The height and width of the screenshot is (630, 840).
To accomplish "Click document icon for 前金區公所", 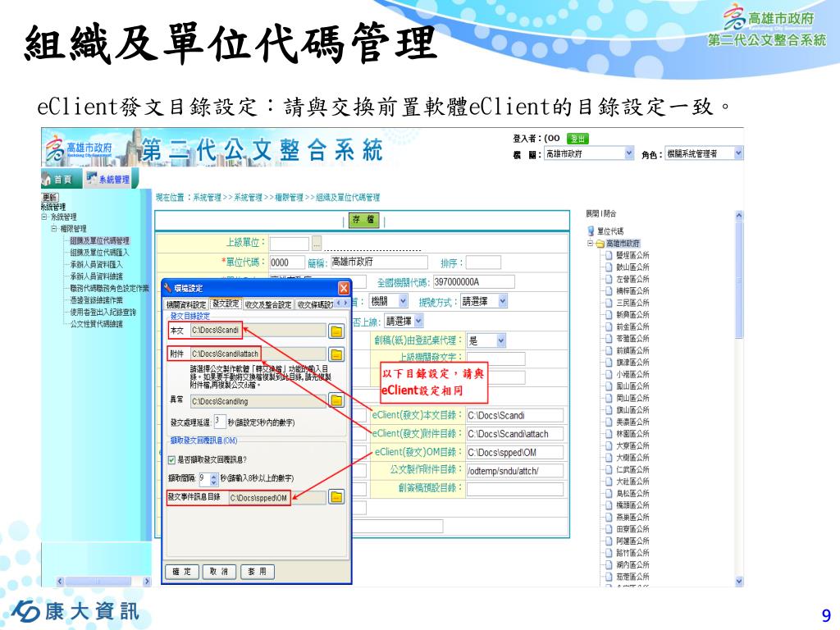I will [609, 326].
